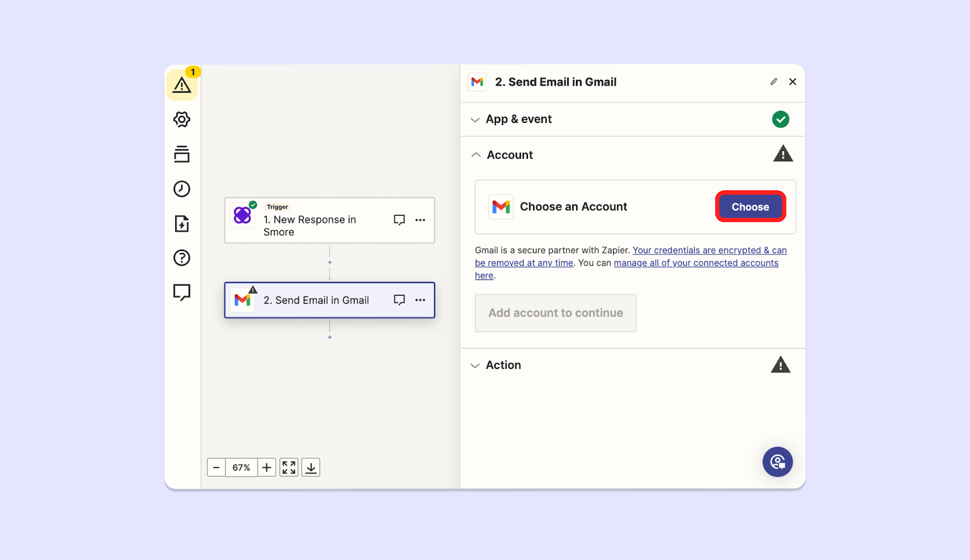
Task: Click the 67% zoom level field
Action: 241,467
